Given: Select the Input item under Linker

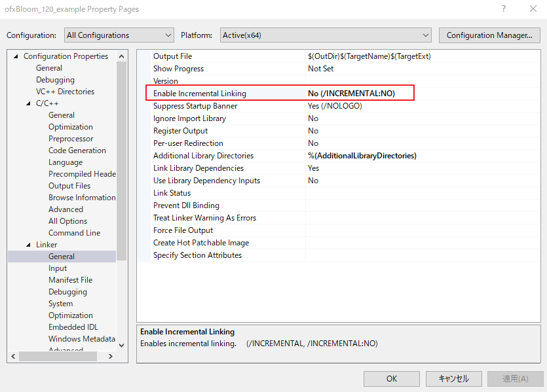Looking at the screenshot, I should point(58,268).
